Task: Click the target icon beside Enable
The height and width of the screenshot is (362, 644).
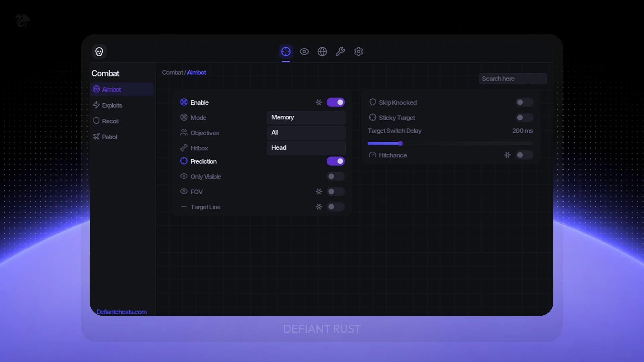Action: (184, 102)
